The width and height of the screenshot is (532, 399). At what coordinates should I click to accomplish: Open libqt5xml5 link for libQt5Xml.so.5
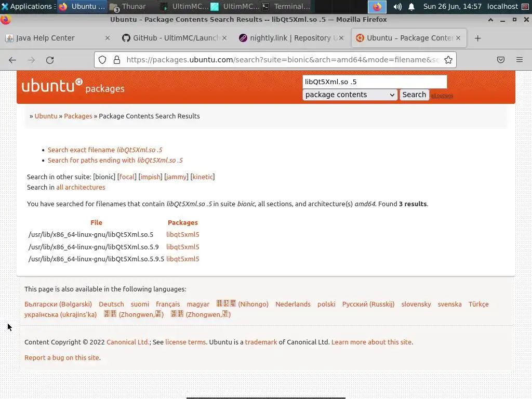click(x=182, y=234)
